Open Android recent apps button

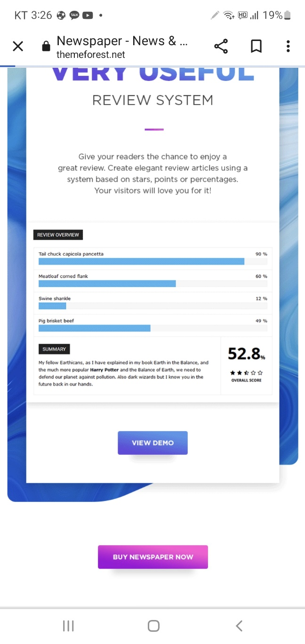coord(68,626)
